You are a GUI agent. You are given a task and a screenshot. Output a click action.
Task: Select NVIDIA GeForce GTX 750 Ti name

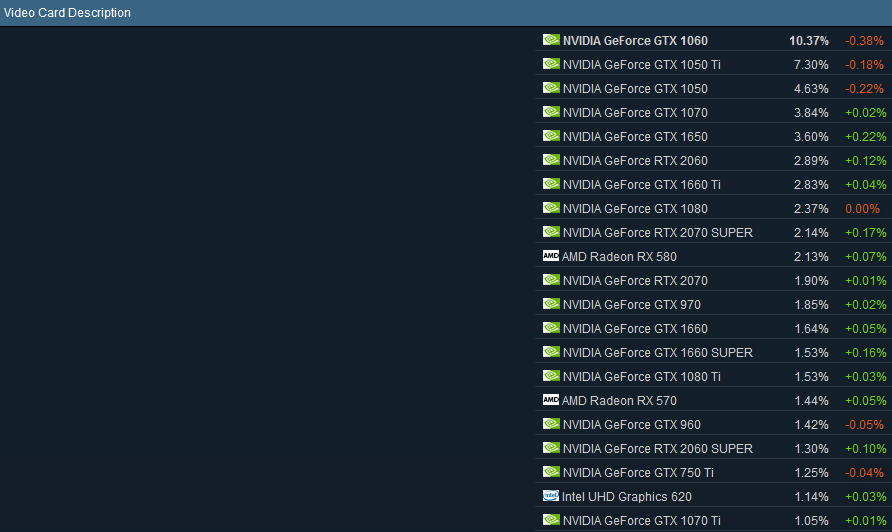coord(638,472)
